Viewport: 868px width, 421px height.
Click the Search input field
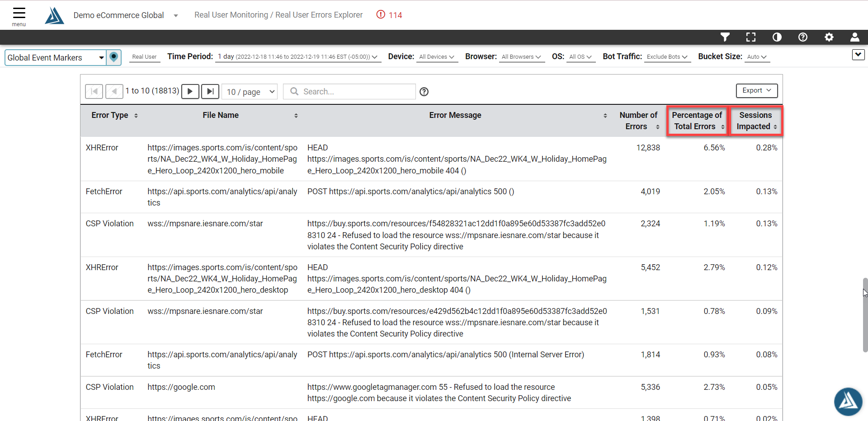pyautogui.click(x=349, y=92)
